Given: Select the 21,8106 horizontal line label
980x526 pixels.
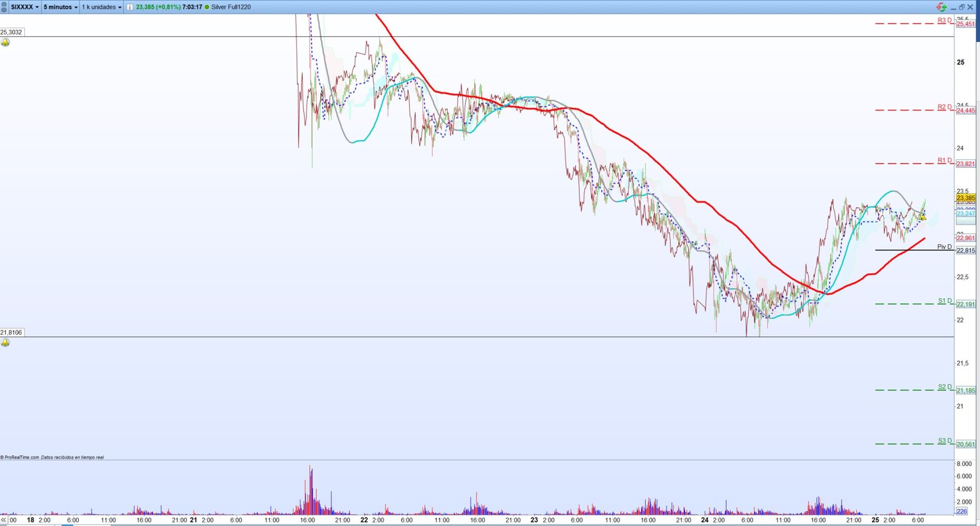Looking at the screenshot, I should pos(12,332).
